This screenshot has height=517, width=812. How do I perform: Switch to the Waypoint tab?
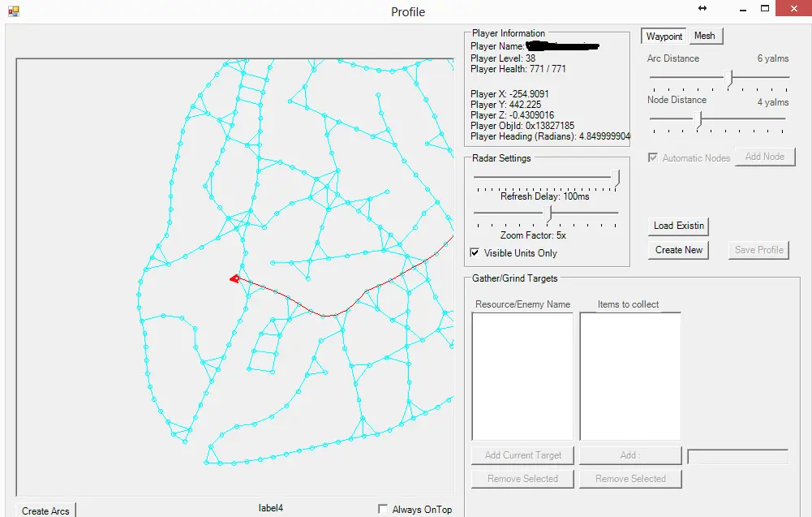[x=664, y=36]
